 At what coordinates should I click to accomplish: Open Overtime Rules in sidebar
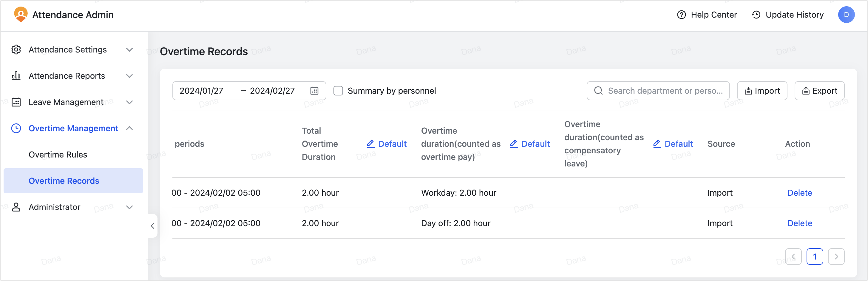pos(58,155)
